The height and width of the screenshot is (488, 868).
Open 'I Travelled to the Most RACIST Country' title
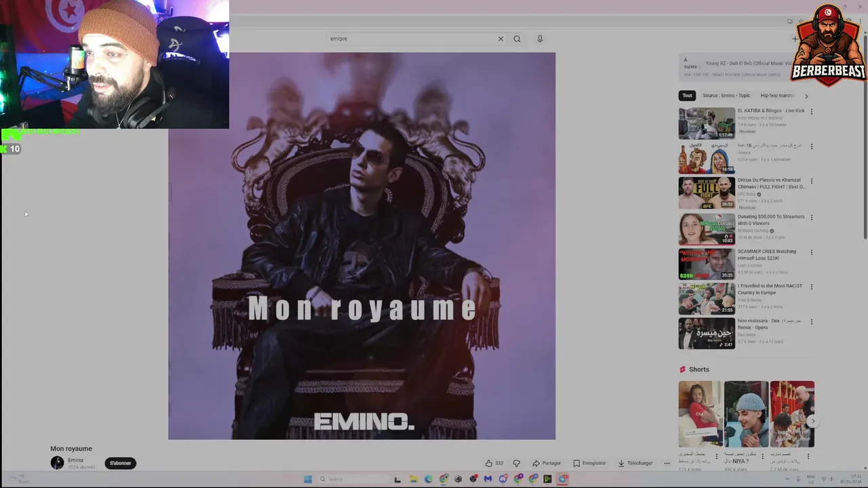770,289
